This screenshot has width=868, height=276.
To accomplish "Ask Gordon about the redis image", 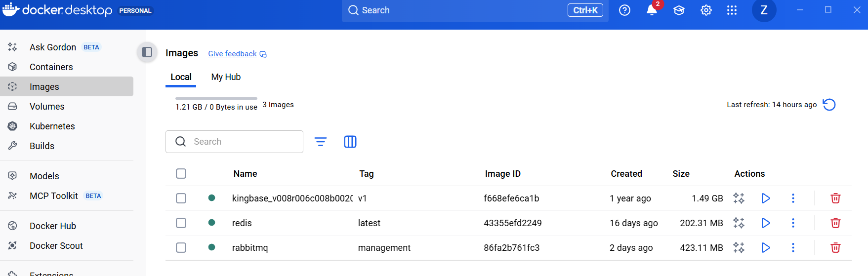I will click(x=739, y=223).
